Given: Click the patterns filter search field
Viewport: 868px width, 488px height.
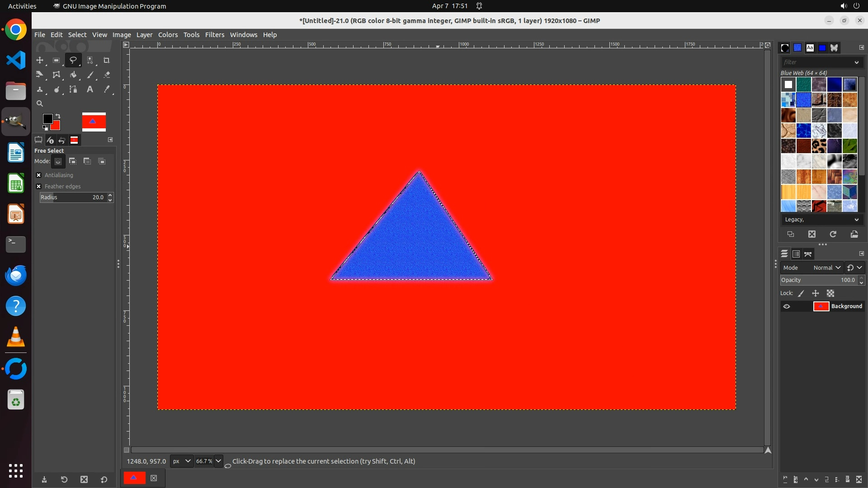Looking at the screenshot, I should [x=816, y=62].
